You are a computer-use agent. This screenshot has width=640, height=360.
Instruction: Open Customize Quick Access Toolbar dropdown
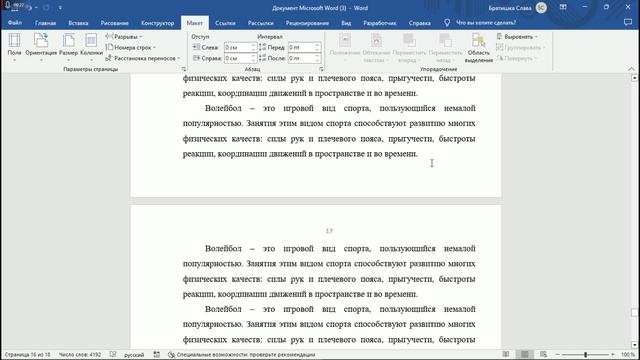[60, 8]
